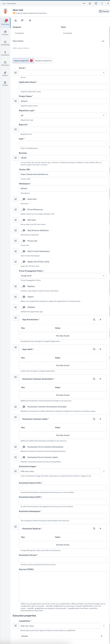Click the refresh icon in top bar

click(x=90, y=4)
